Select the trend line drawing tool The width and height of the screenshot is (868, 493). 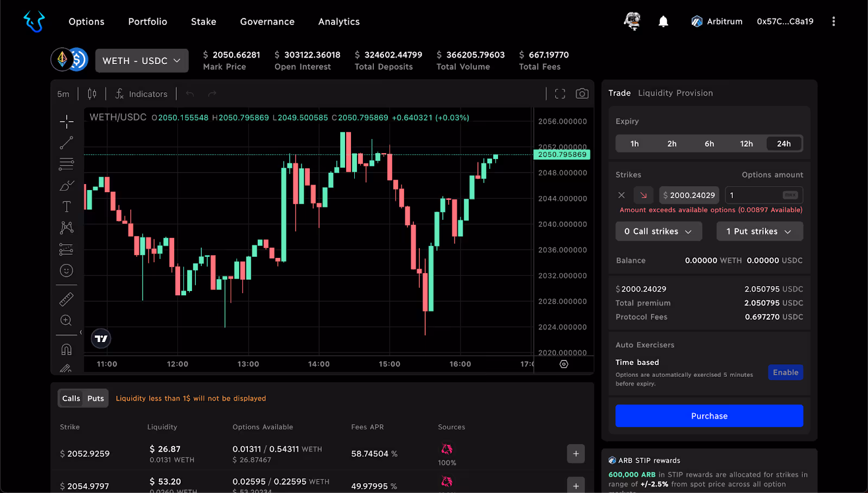(66, 143)
